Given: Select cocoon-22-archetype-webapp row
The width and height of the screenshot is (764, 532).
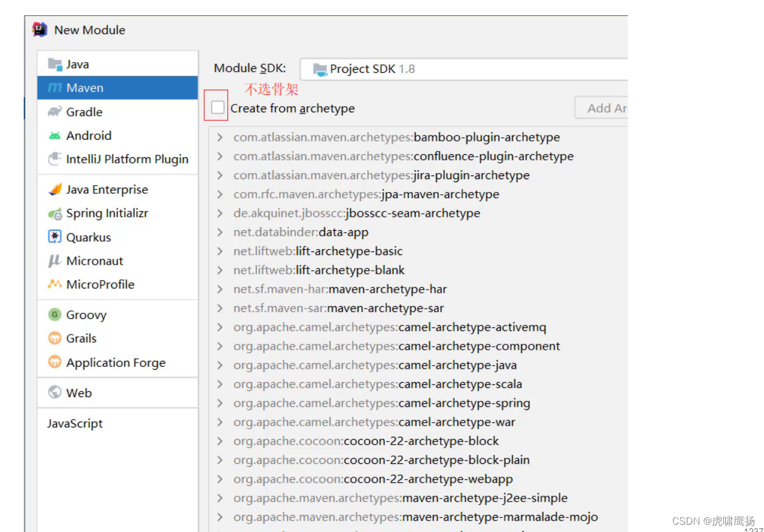Looking at the screenshot, I should pyautogui.click(x=418, y=479).
